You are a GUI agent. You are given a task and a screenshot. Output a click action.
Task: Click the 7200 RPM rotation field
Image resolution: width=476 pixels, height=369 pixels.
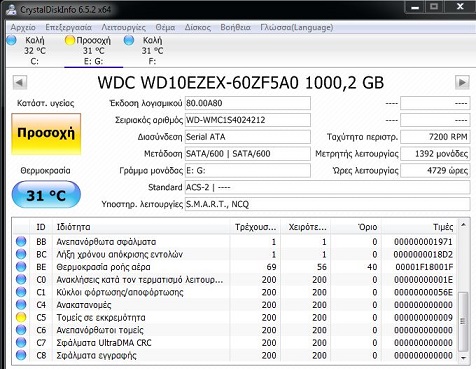(435, 137)
